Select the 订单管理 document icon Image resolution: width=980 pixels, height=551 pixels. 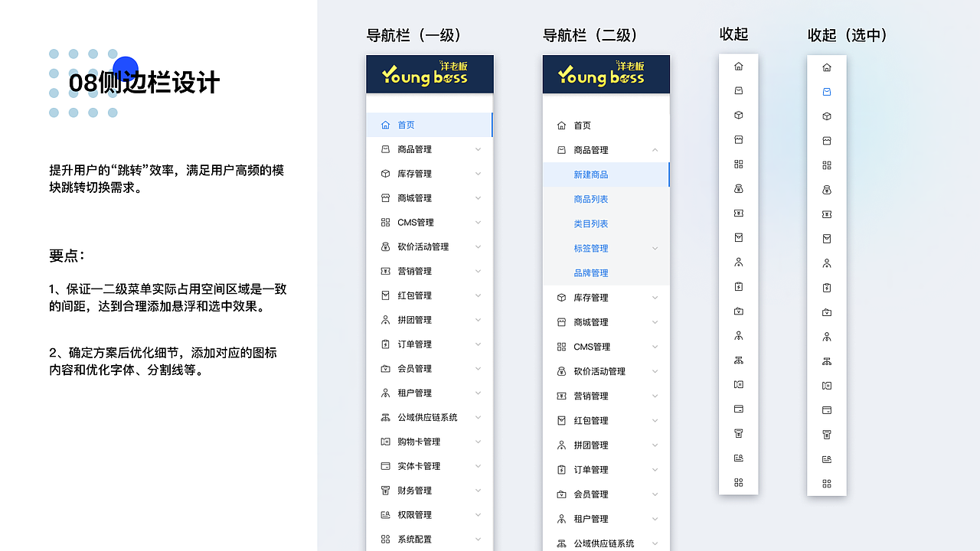[x=738, y=287]
